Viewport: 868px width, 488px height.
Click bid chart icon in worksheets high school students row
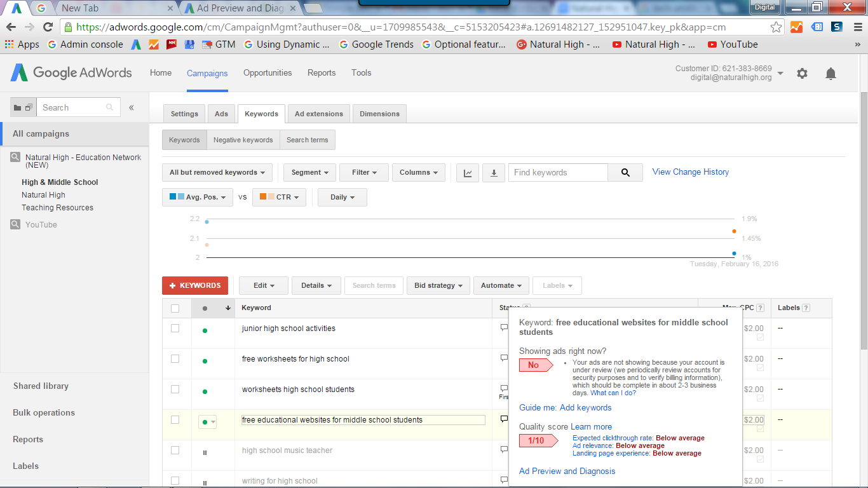(x=760, y=398)
